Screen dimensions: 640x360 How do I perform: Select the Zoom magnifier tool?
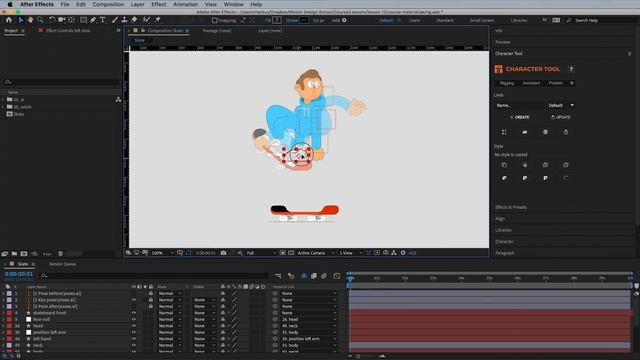click(40, 20)
